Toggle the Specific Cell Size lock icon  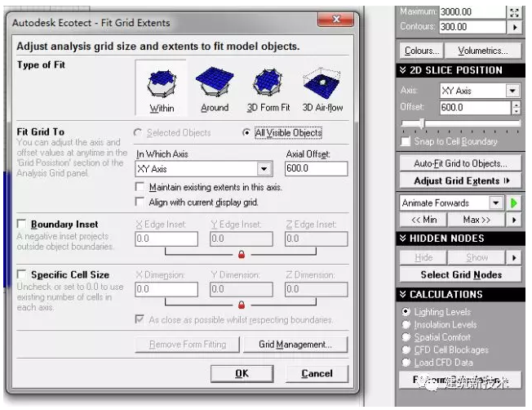click(x=242, y=305)
